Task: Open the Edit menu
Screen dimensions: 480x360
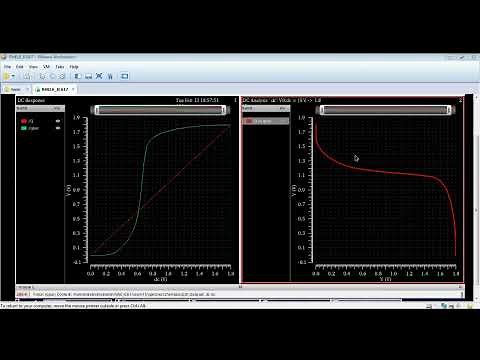Action: coord(20,67)
